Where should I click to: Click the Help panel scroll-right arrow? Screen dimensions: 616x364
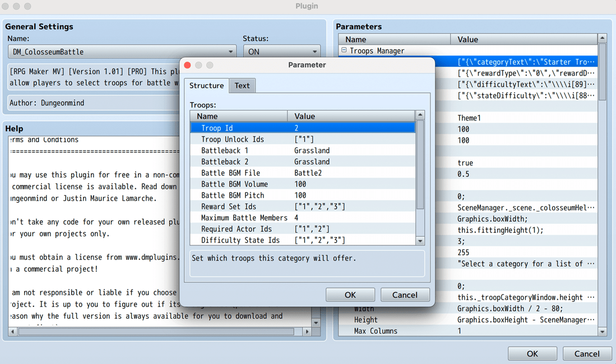[307, 332]
